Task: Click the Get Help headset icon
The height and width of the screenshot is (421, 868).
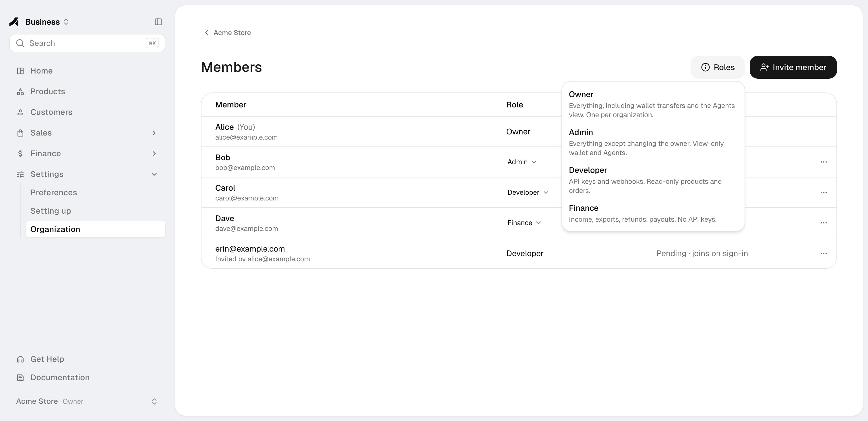Action: pos(20,359)
